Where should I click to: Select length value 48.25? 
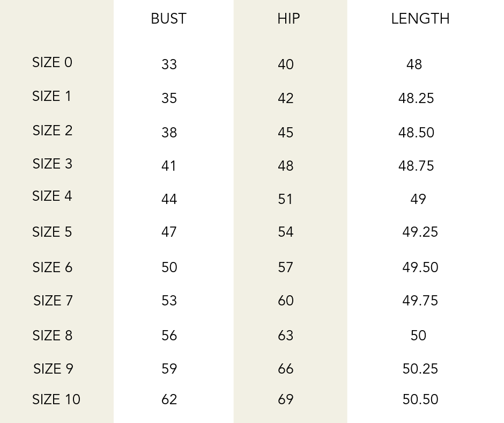click(416, 99)
